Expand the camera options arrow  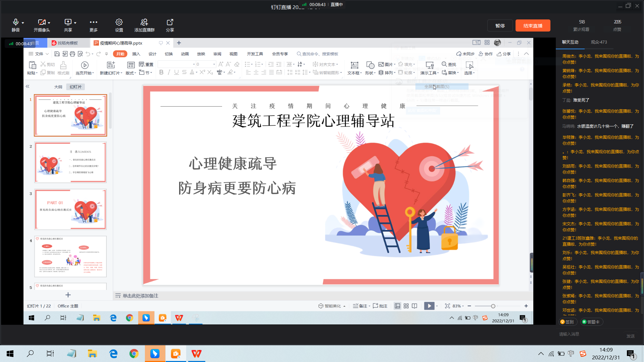pos(49,23)
